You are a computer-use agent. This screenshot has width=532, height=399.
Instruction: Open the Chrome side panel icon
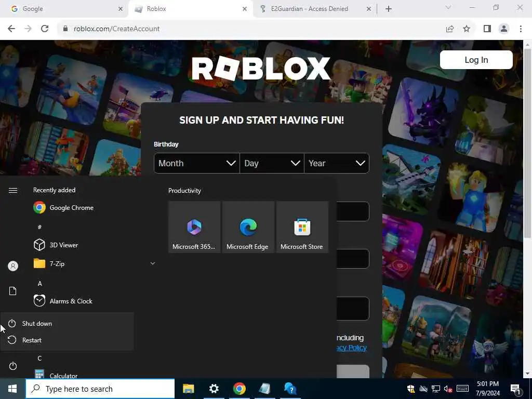coord(487,29)
